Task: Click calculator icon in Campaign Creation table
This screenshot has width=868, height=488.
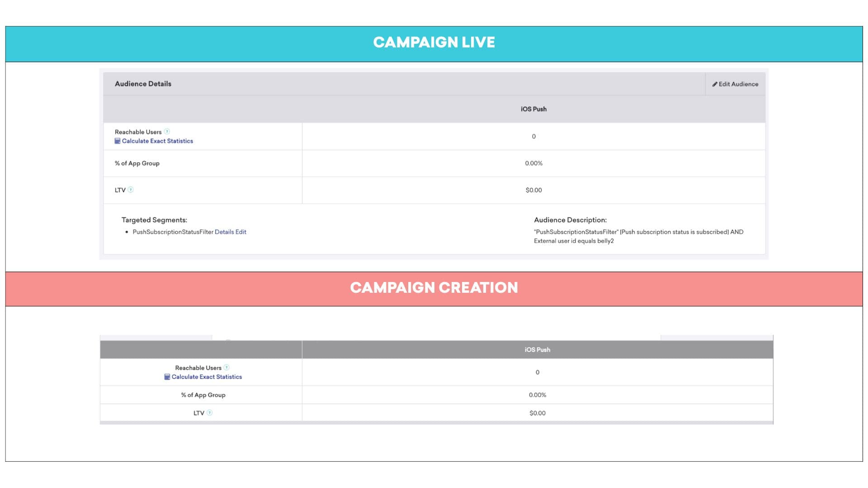Action: click(x=167, y=377)
